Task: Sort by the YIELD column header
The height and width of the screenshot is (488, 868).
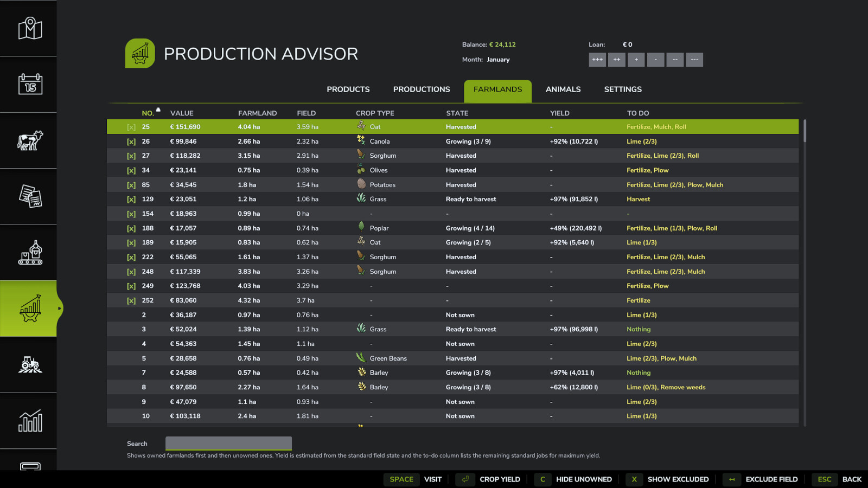Action: coord(560,113)
